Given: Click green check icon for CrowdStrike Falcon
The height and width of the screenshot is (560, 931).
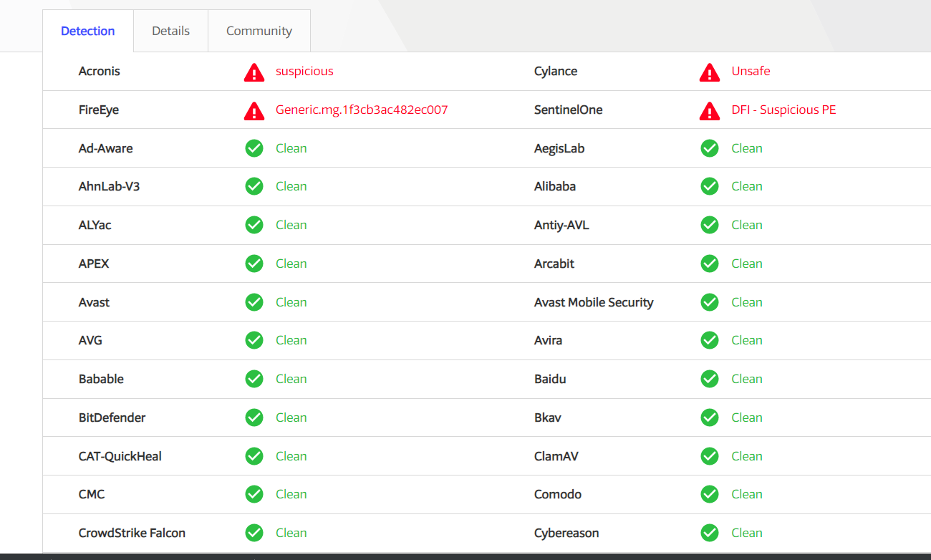Looking at the screenshot, I should (254, 533).
